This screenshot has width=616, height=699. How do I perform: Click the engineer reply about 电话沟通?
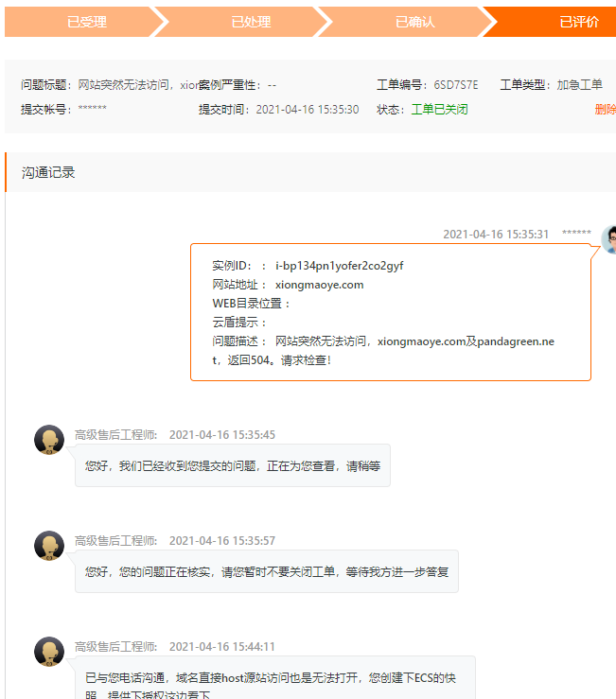[273, 678]
